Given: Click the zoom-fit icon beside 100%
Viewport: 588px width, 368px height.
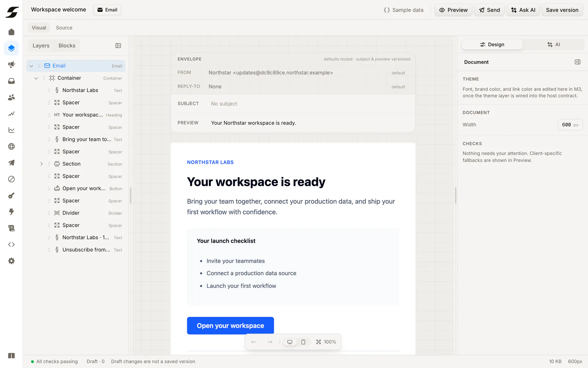Looking at the screenshot, I should point(319,342).
